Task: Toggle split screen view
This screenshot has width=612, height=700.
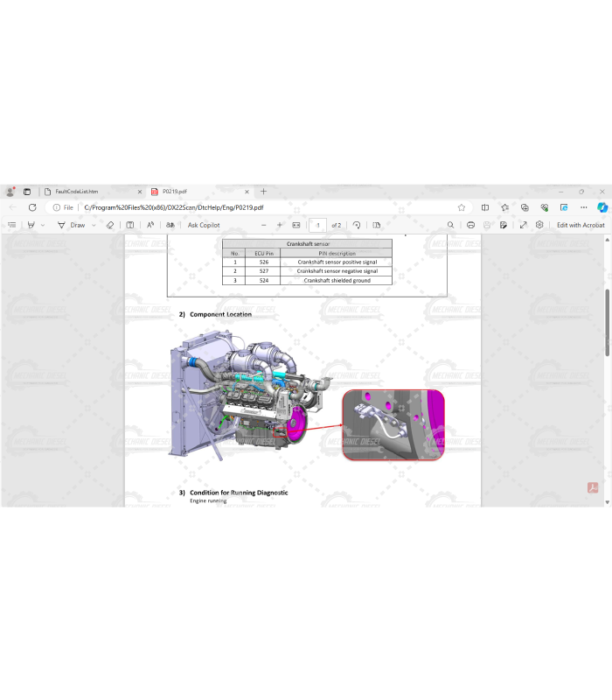Action: click(x=485, y=207)
